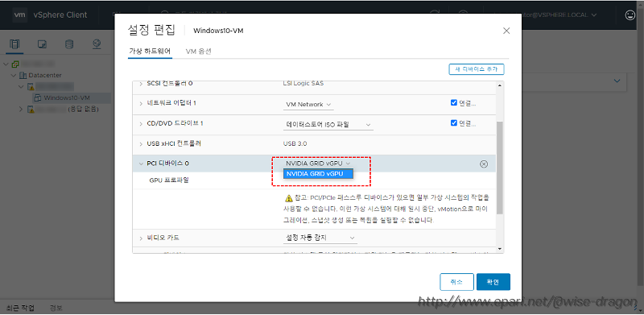The image size is (644, 315).
Task: Expand the CD/DVD 드라이브 1 row
Action: [141, 123]
